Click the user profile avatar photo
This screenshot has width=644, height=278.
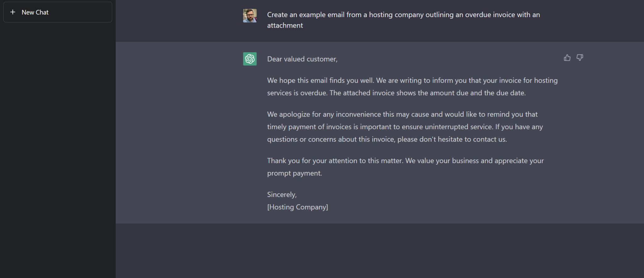tap(250, 15)
